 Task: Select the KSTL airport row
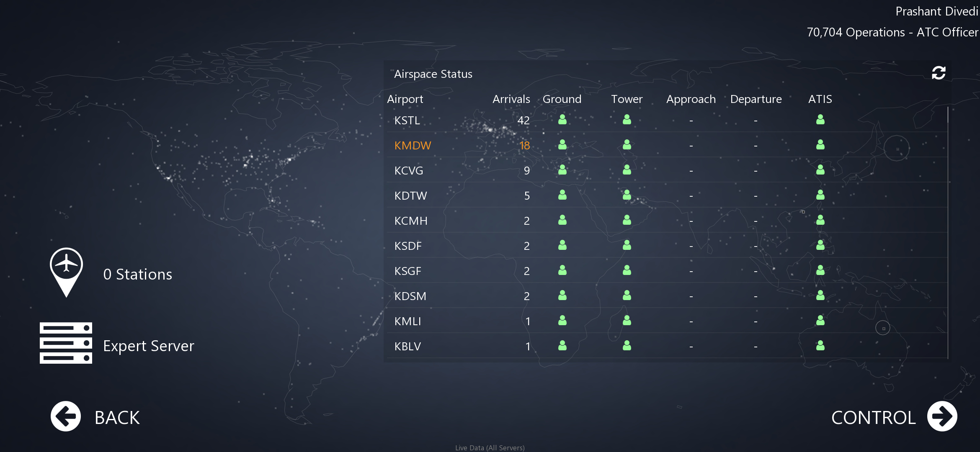click(407, 121)
